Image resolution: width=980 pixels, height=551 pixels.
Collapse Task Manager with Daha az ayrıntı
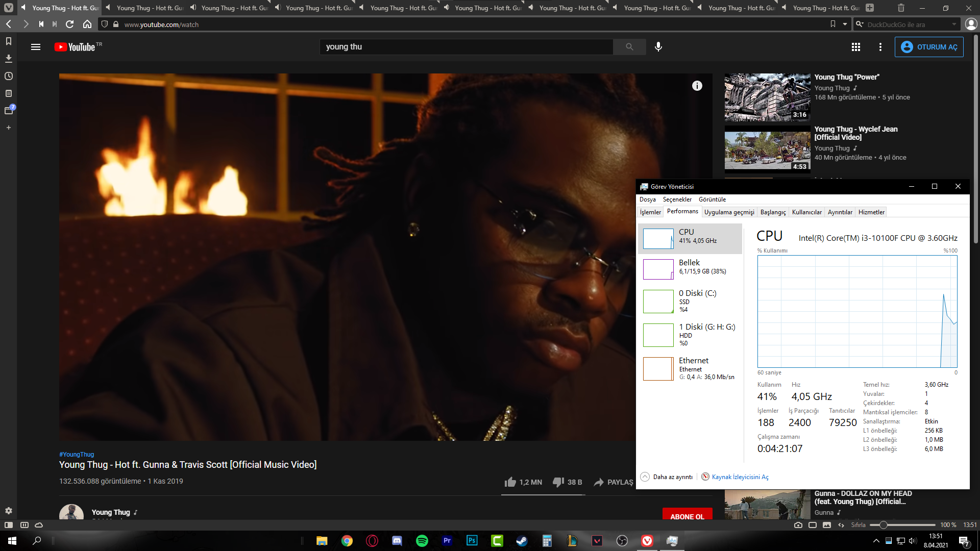point(667,477)
